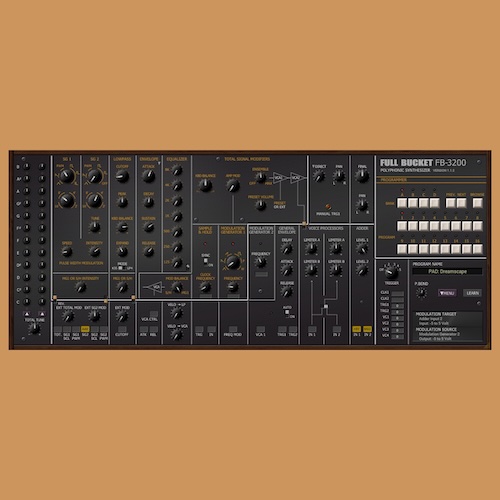Click the KBD BALANCE knob in Total Signal Modifiers

click(x=205, y=185)
